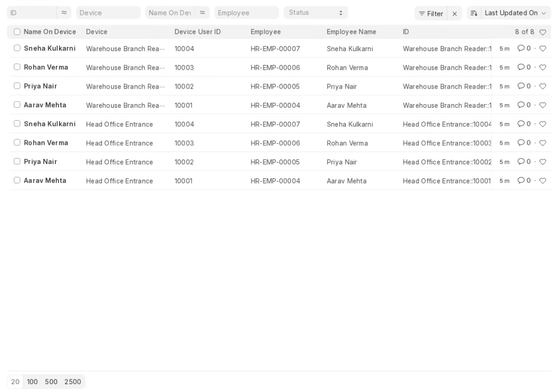Click the '8 of 8' record count
The height and width of the screenshot is (392, 558).
click(x=525, y=32)
